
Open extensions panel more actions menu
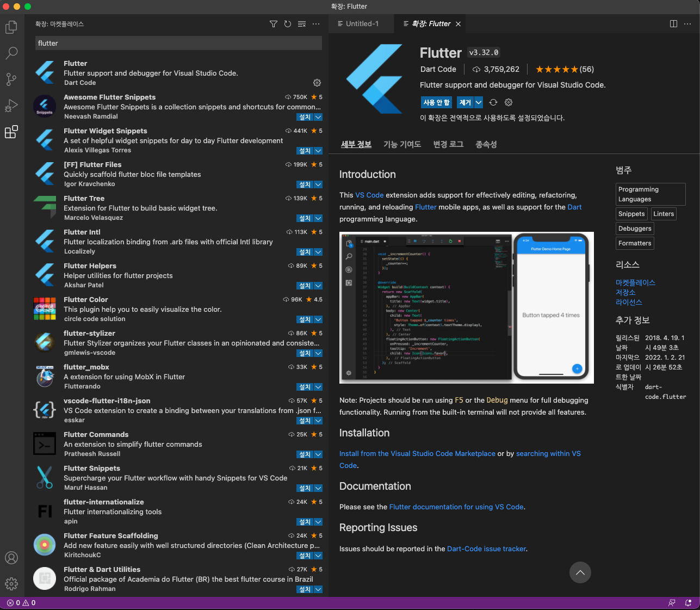tap(316, 24)
